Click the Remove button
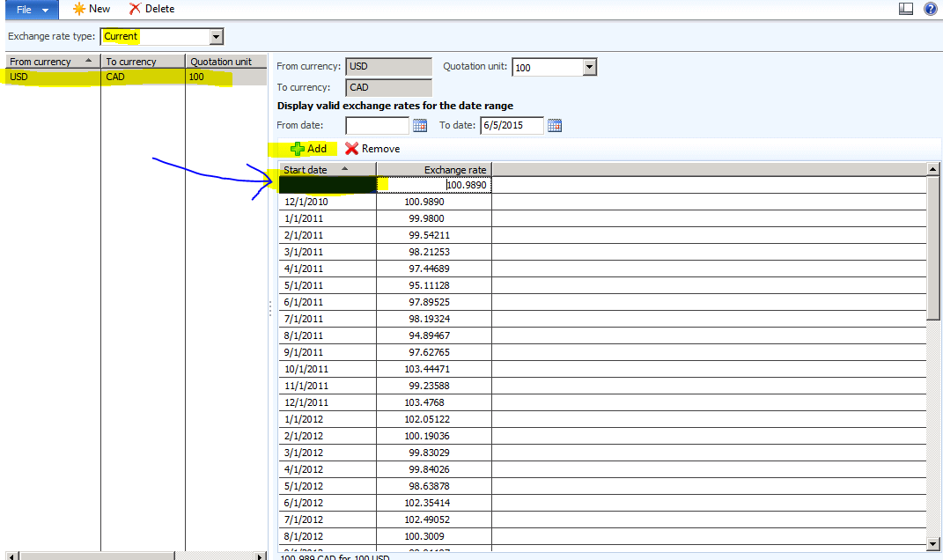Viewport: 943px width, 560px height. pos(372,149)
